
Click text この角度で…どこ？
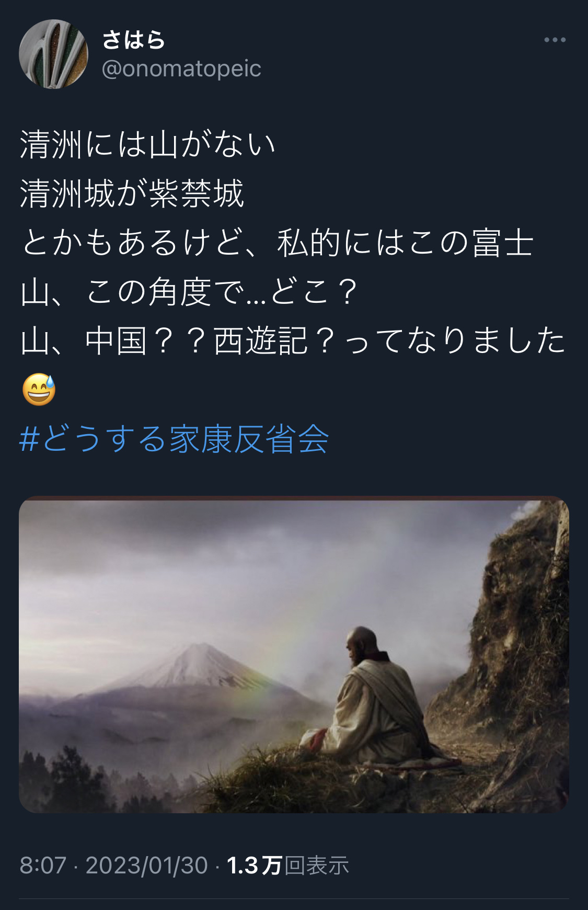click(x=222, y=292)
